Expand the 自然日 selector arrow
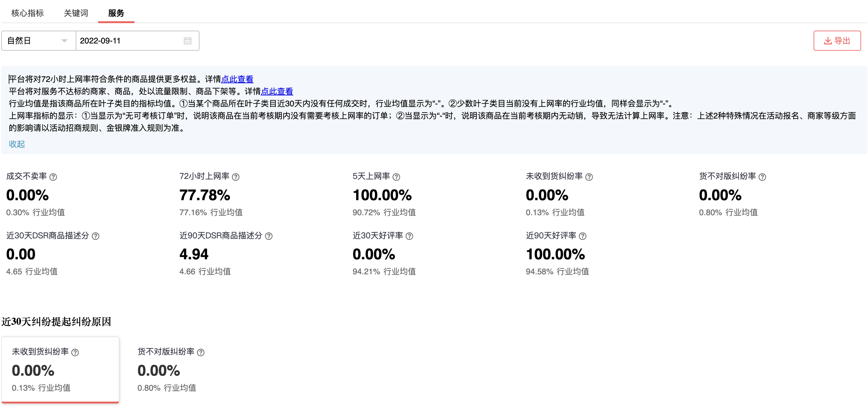 [x=64, y=40]
